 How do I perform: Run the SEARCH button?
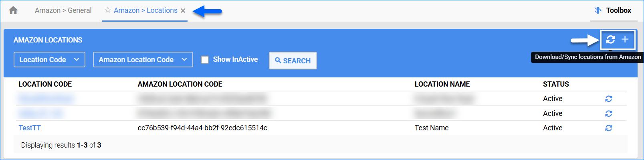tap(293, 61)
